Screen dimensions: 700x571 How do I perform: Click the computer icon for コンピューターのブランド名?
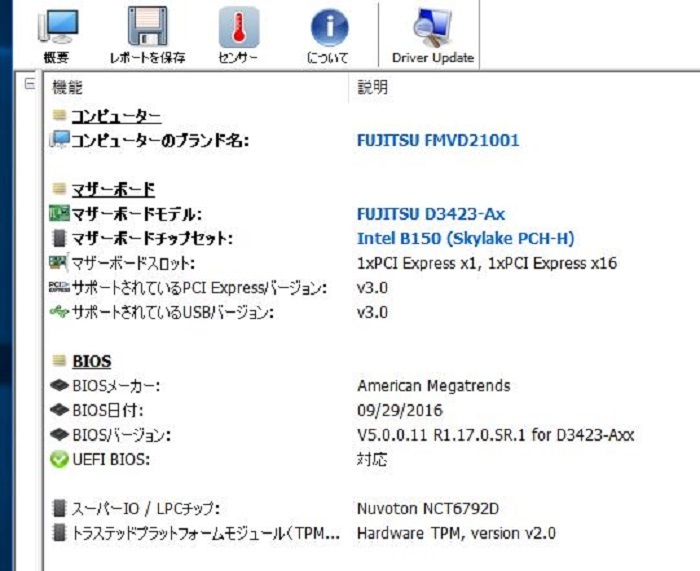59,140
